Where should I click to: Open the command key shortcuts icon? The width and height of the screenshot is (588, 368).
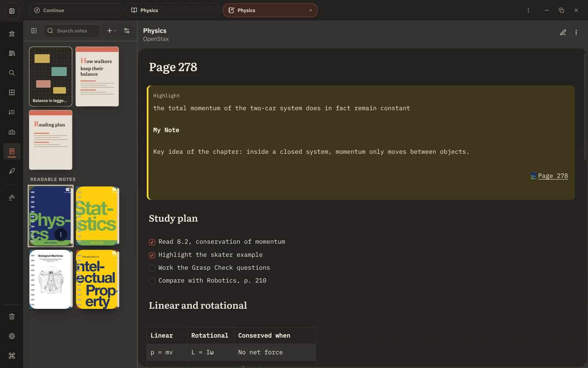12,356
